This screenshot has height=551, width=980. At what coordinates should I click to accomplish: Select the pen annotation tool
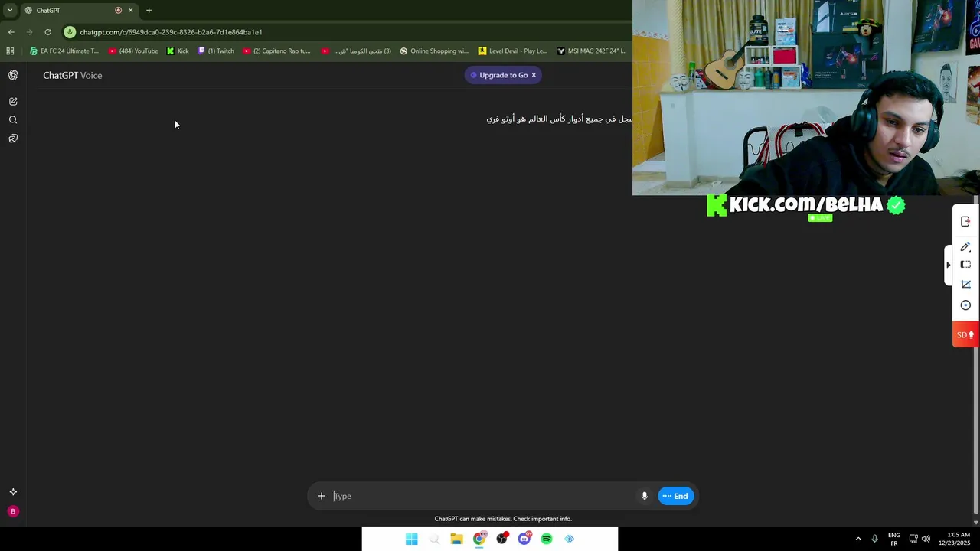coord(965,246)
